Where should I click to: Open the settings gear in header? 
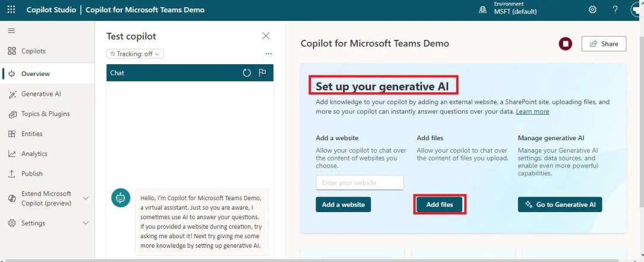pyautogui.click(x=592, y=10)
